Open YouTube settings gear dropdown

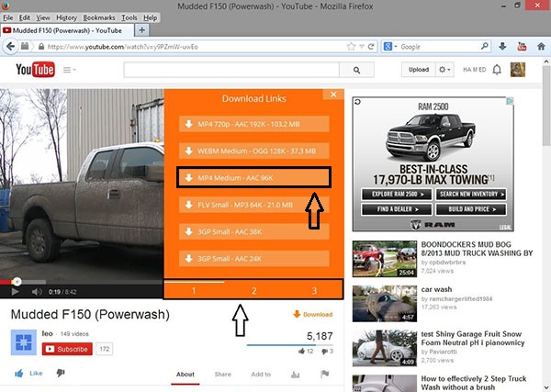click(x=444, y=70)
